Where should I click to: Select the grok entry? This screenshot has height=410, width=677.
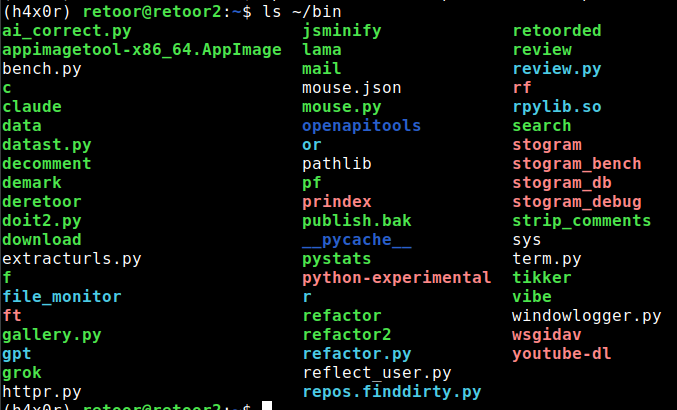click(22, 372)
